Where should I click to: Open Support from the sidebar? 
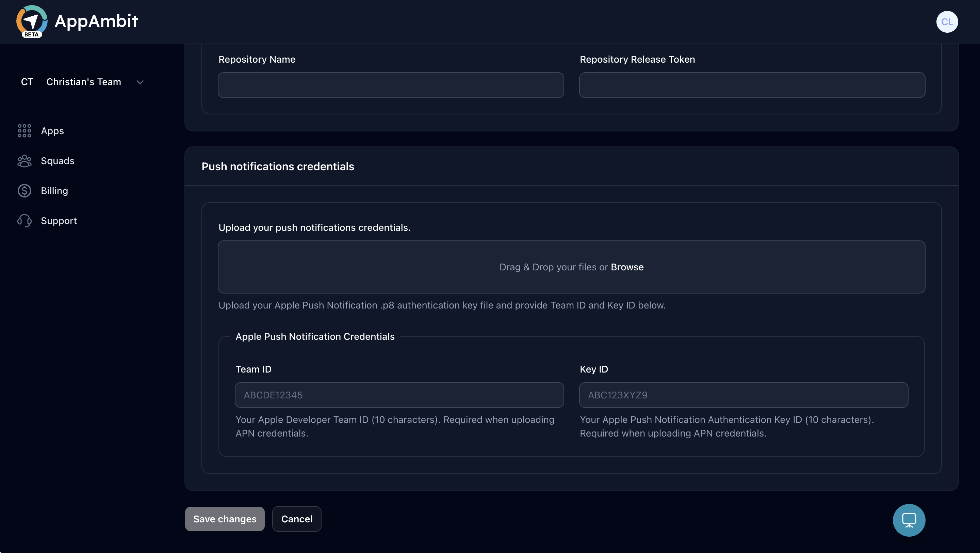coord(59,221)
